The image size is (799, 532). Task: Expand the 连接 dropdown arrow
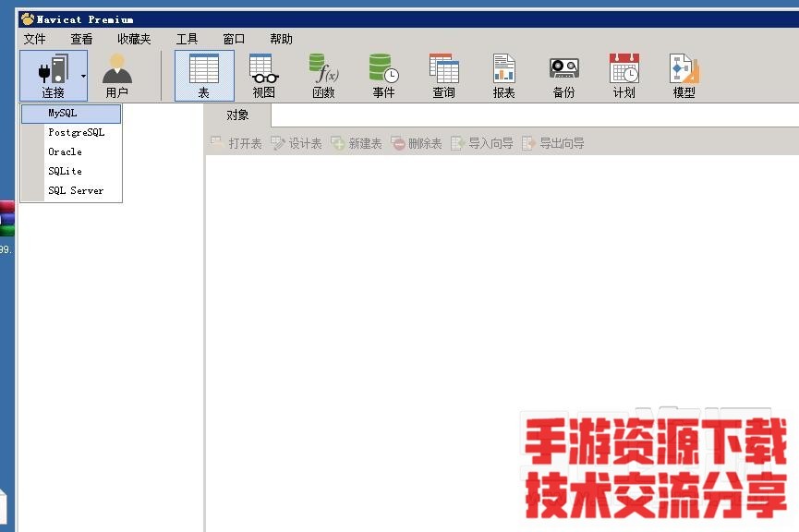tap(83, 76)
